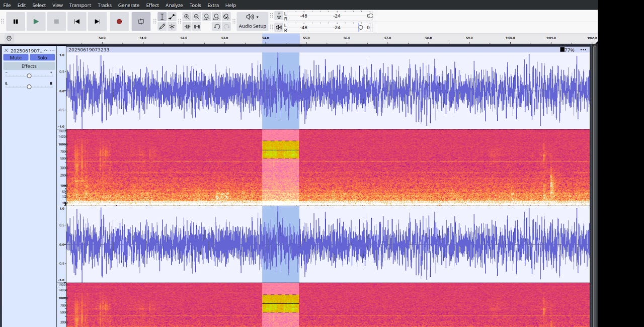Select the Multi-tool
The image size is (644, 327).
172,27
